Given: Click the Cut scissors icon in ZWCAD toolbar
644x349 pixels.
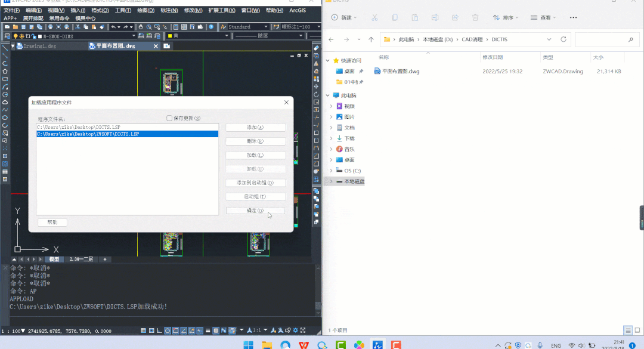Looking at the screenshot, I should (78, 27).
